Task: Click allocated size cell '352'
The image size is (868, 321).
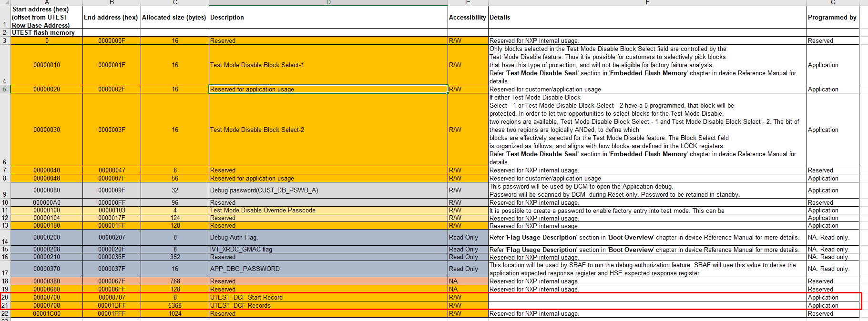Action: click(x=175, y=257)
